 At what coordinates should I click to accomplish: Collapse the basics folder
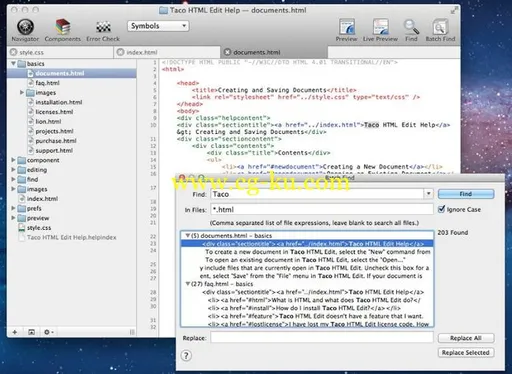click(x=13, y=63)
